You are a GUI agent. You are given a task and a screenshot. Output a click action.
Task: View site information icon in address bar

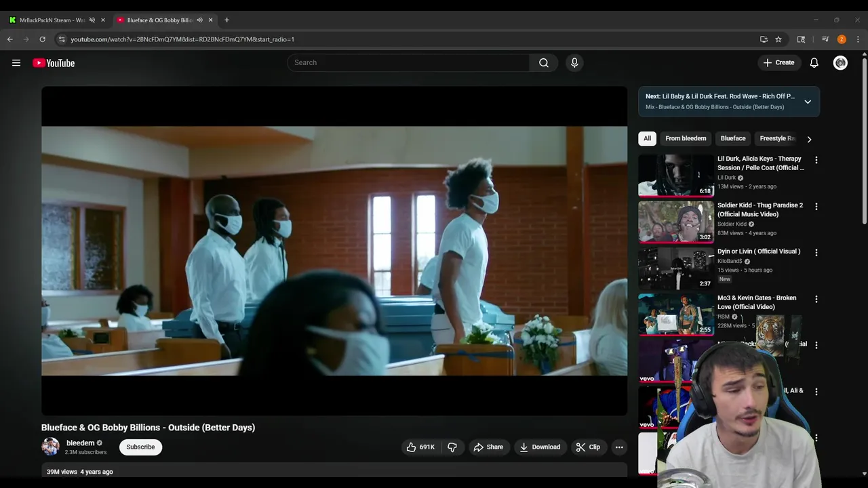pyautogui.click(x=61, y=39)
